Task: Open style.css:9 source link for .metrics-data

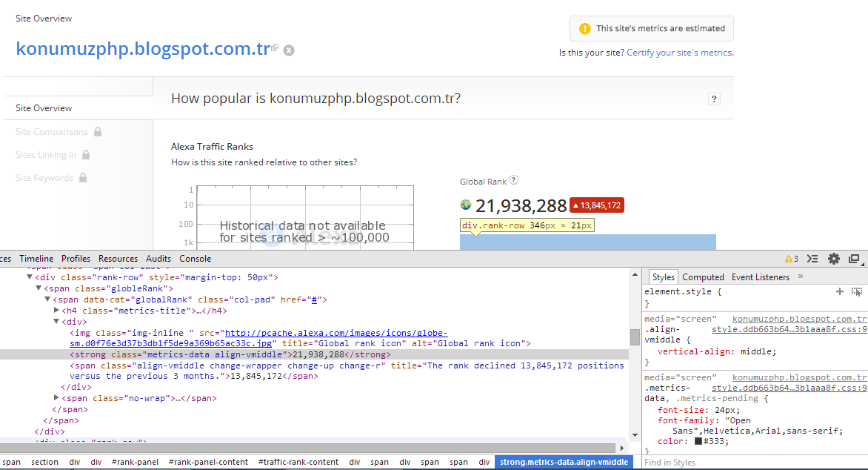Action: 789,388
